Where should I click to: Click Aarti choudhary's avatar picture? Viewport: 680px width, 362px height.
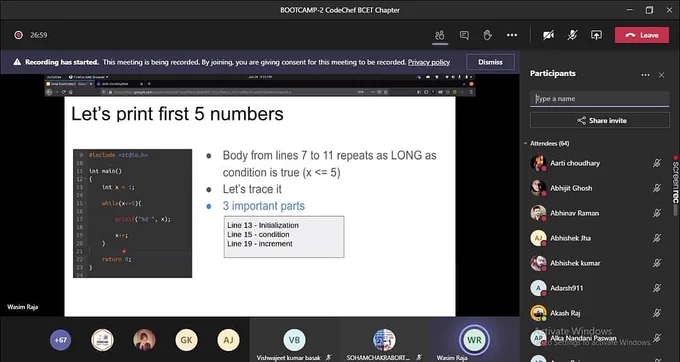point(538,163)
